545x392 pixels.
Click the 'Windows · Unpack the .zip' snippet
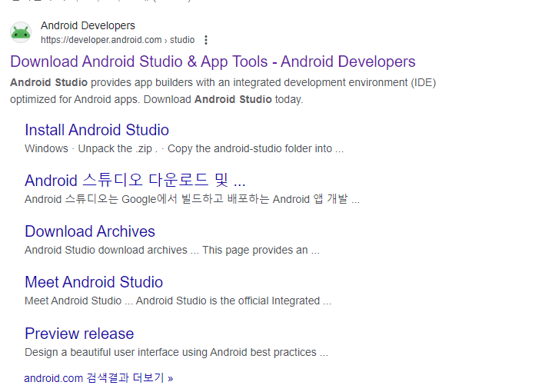(x=184, y=149)
